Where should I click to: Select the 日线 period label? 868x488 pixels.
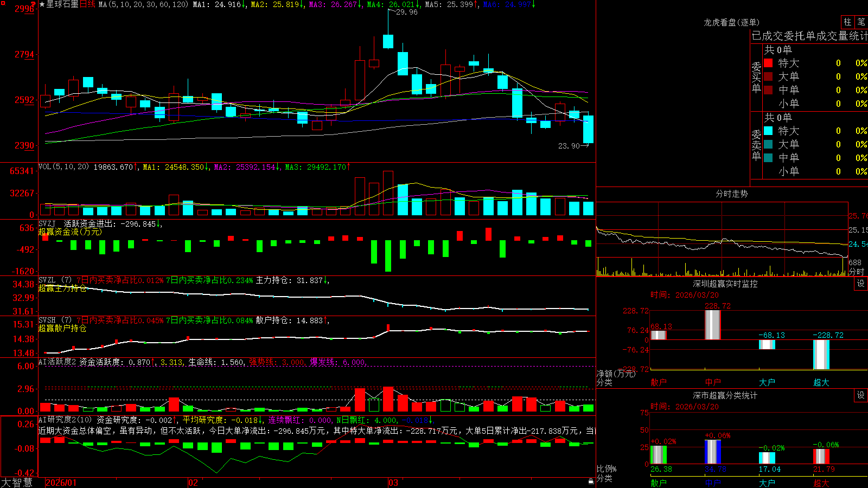(87, 4)
